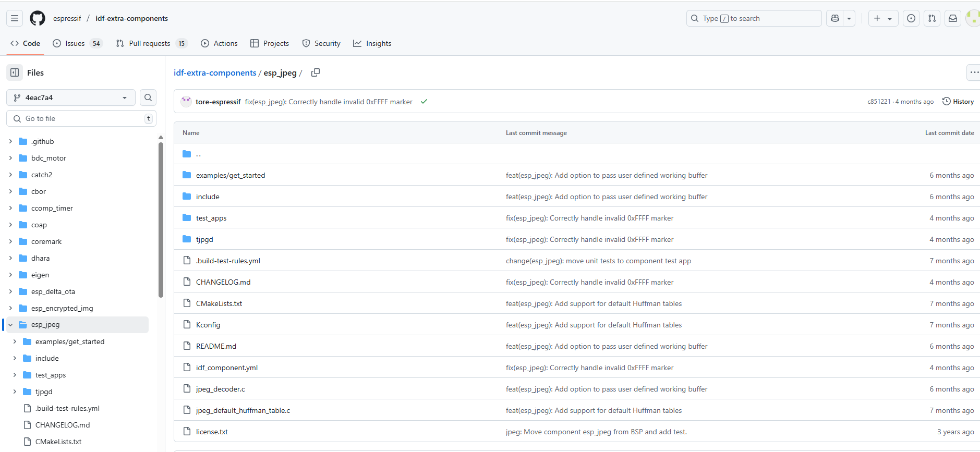The image size is (980, 452).
Task: Open the 4eac7a4 branch selector dropdown
Action: tap(71, 97)
